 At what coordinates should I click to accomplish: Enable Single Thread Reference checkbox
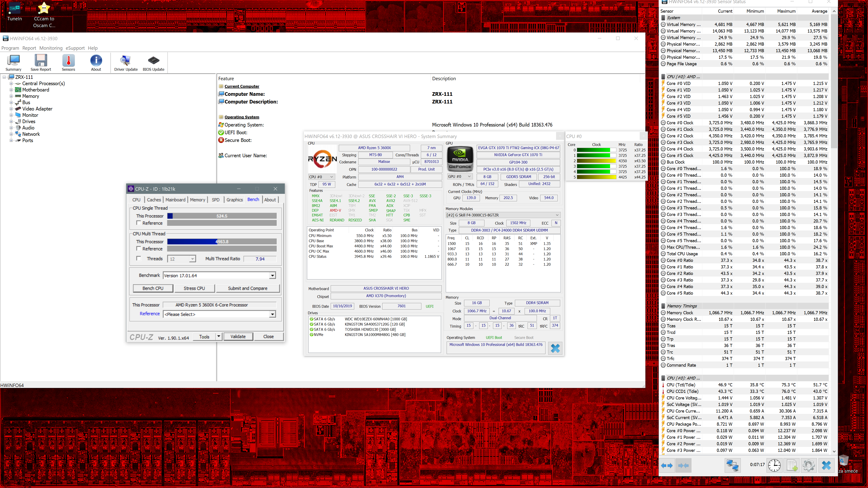coord(139,223)
